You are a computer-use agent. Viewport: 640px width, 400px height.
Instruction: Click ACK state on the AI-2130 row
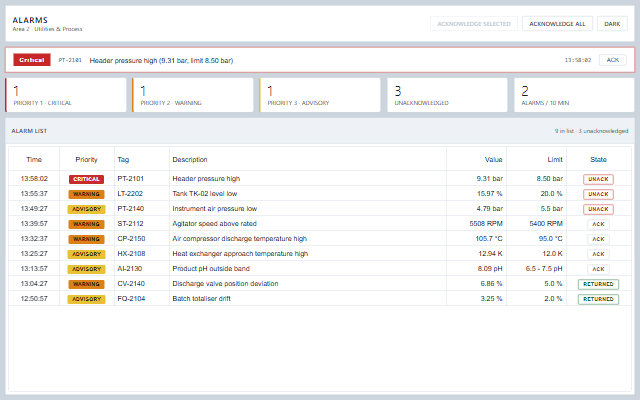(x=598, y=269)
